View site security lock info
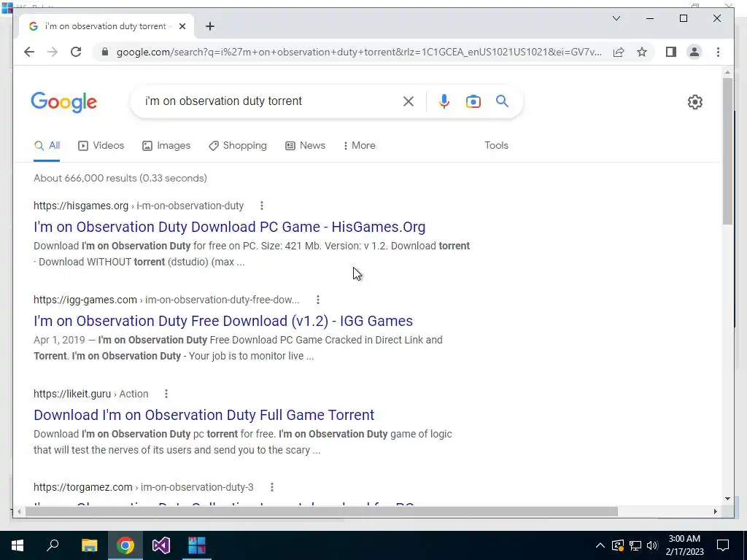Viewport: 747px width, 560px height. coord(105,52)
